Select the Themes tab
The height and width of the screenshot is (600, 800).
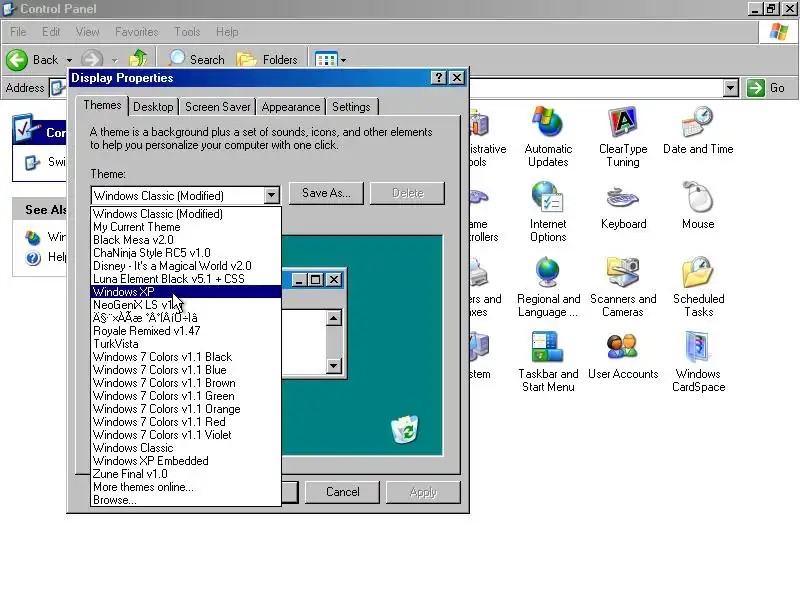103,105
